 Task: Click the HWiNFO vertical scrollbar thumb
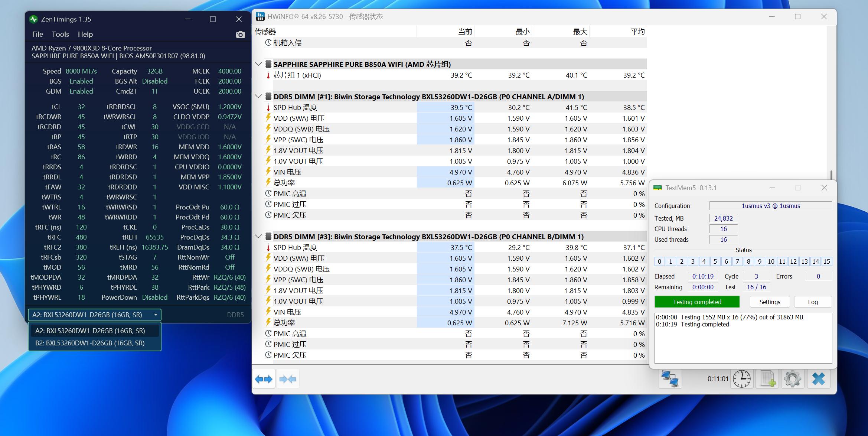coord(831,175)
